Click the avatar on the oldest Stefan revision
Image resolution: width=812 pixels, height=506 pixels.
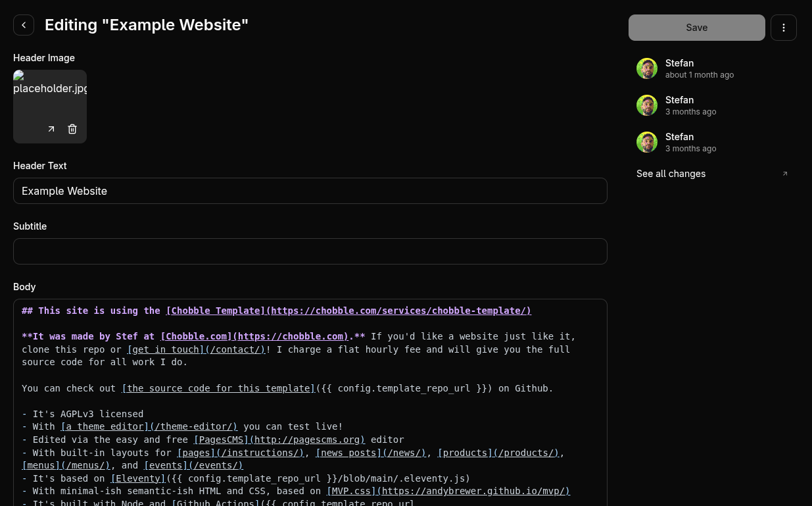point(647,142)
